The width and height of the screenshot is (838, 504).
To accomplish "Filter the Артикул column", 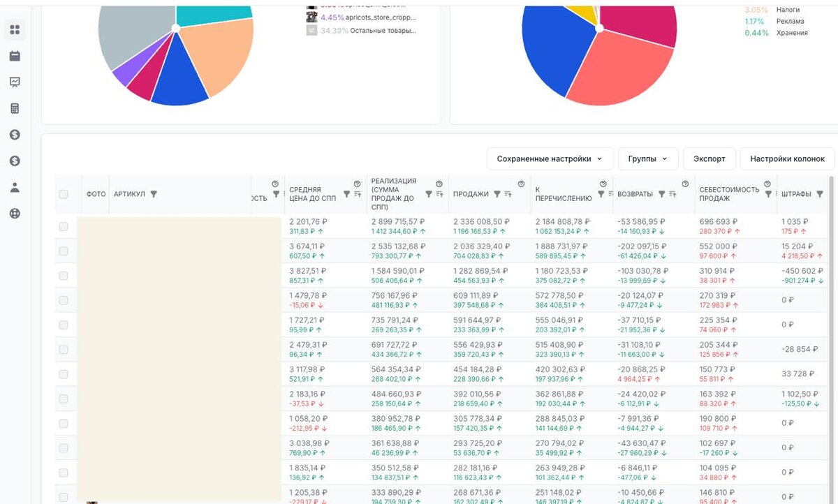I will coord(154,194).
